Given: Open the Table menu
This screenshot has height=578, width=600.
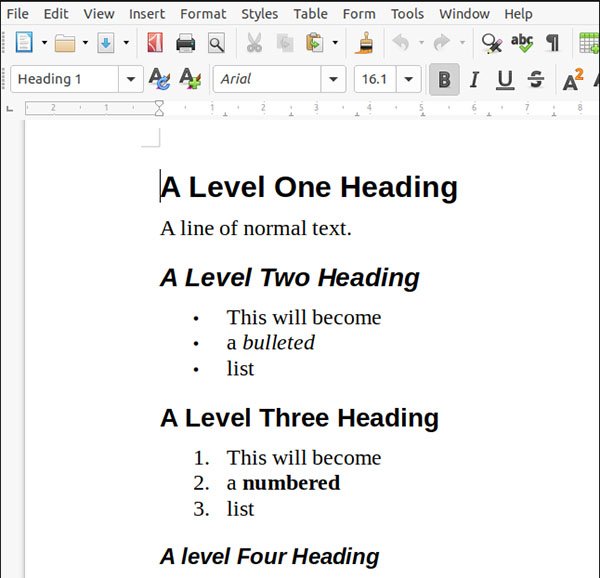Looking at the screenshot, I should point(310,14).
